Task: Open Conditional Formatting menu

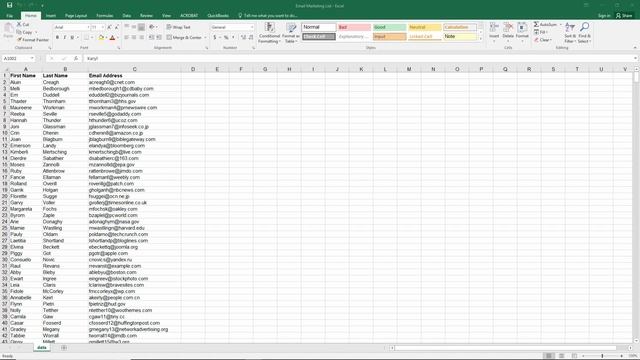Action: [x=269, y=33]
